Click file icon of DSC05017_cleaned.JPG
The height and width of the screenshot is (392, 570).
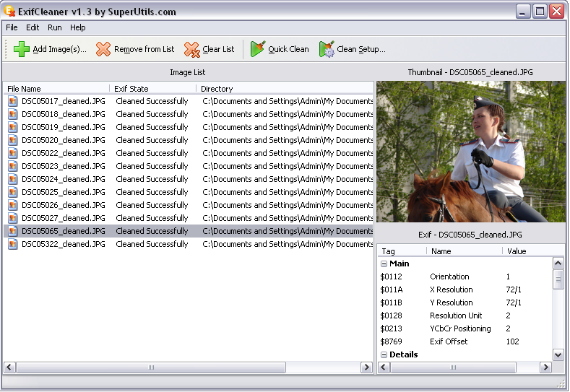pos(13,101)
